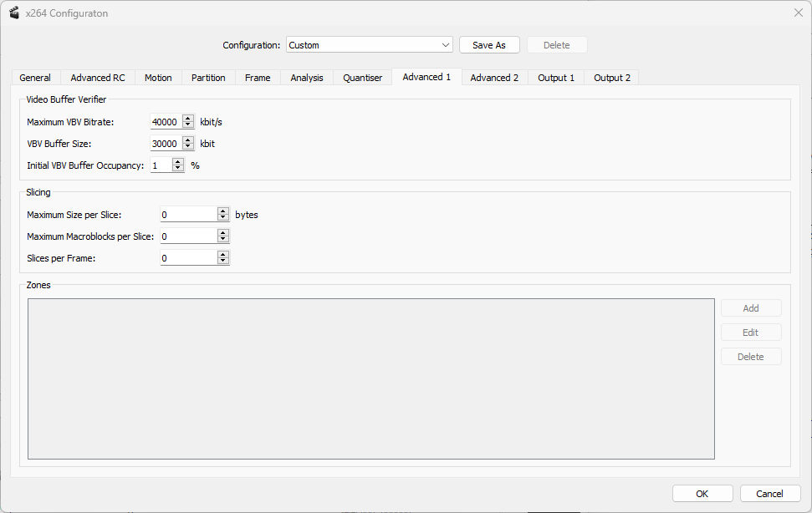This screenshot has width=812, height=513.
Task: Click the Maximum Macroblocks per Slice field
Action: [188, 236]
